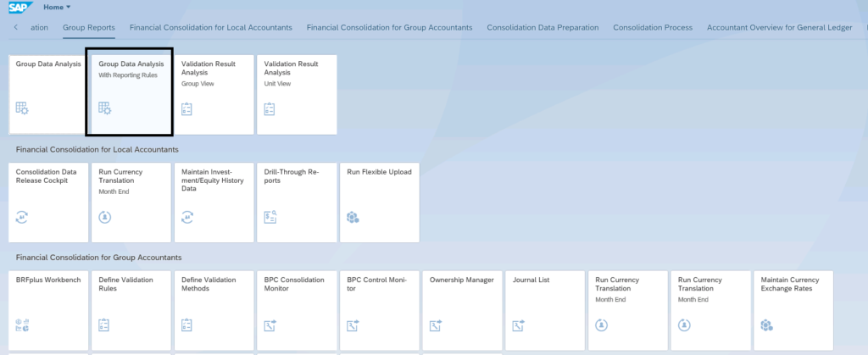Image resolution: width=868 pixels, height=355 pixels.
Task: Open the Home dropdown menu
Action: coord(57,7)
